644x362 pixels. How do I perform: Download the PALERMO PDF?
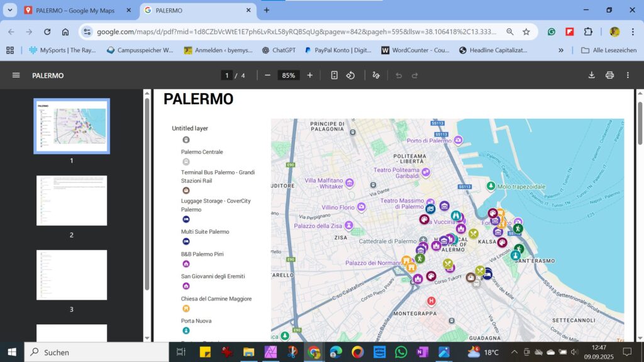591,75
